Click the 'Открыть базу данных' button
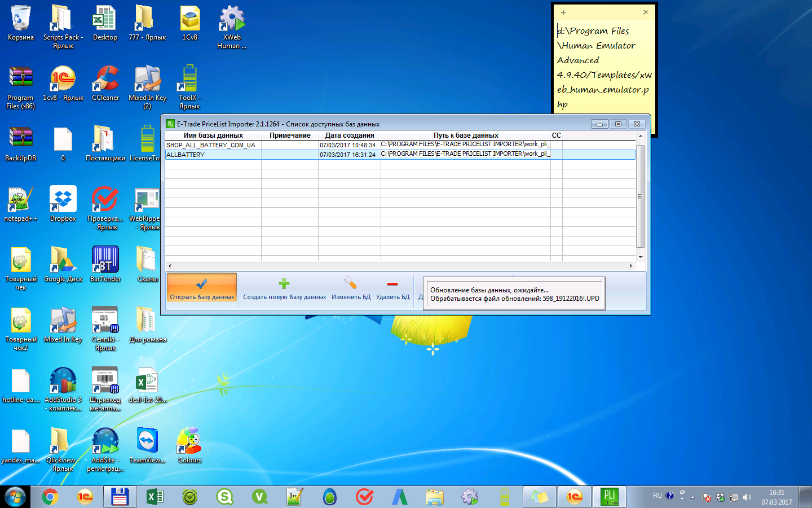The width and height of the screenshot is (812, 508). tap(202, 288)
